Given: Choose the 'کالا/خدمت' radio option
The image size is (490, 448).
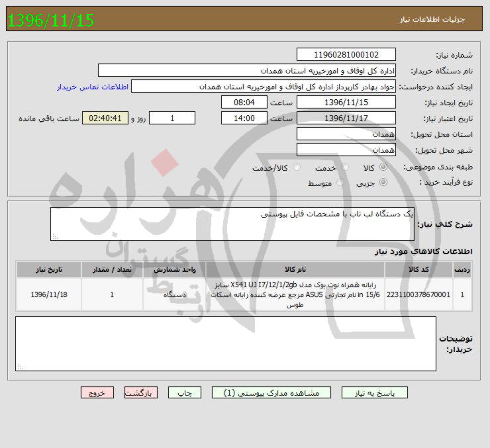Looking at the screenshot, I should point(296,167).
